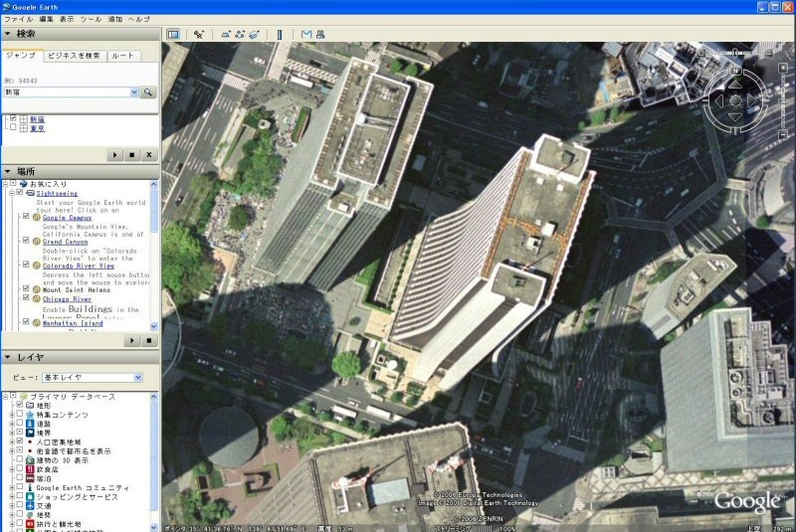796x532 pixels.
Task: Click the add path toolbar icon
Action: click(x=240, y=35)
